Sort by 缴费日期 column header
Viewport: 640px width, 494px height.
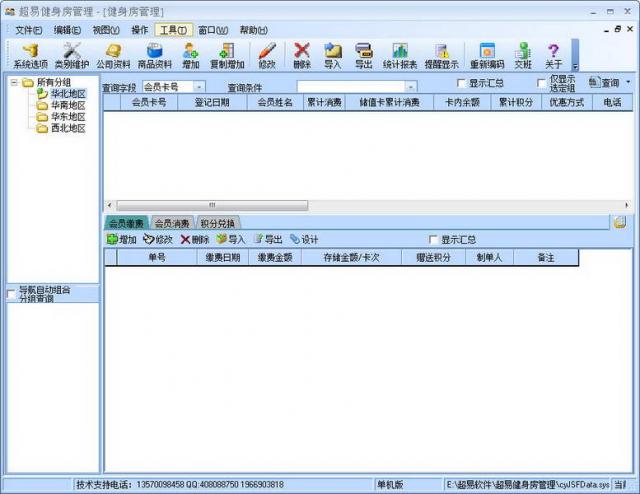click(222, 258)
